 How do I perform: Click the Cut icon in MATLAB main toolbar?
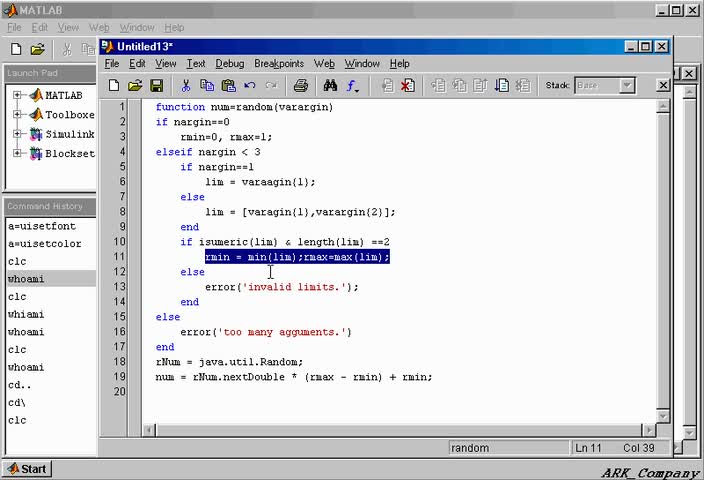click(67, 49)
